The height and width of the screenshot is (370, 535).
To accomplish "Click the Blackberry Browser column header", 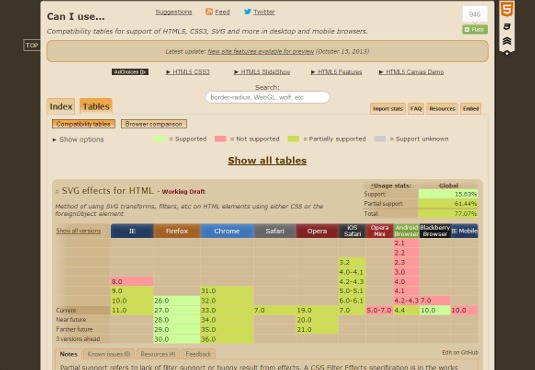I will tap(435, 231).
